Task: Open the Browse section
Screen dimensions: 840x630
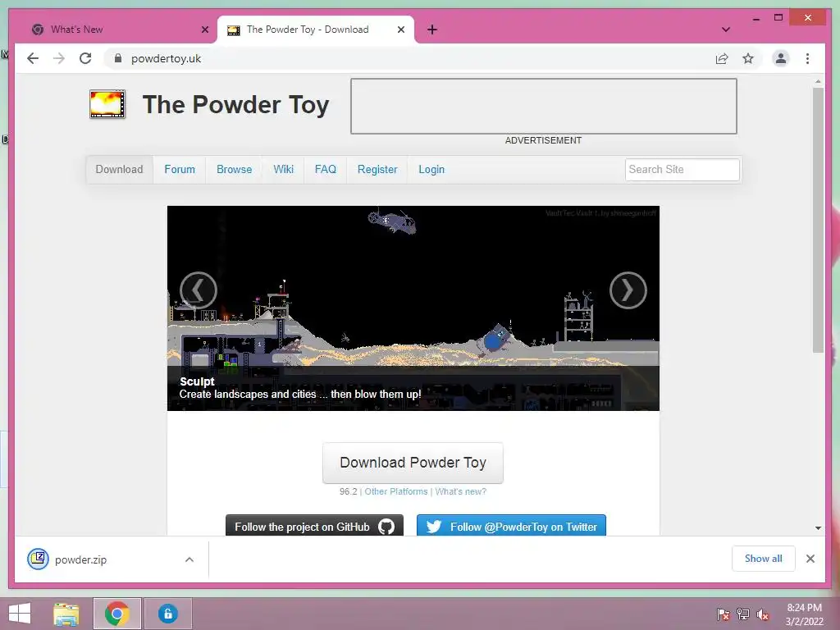Action: [234, 169]
